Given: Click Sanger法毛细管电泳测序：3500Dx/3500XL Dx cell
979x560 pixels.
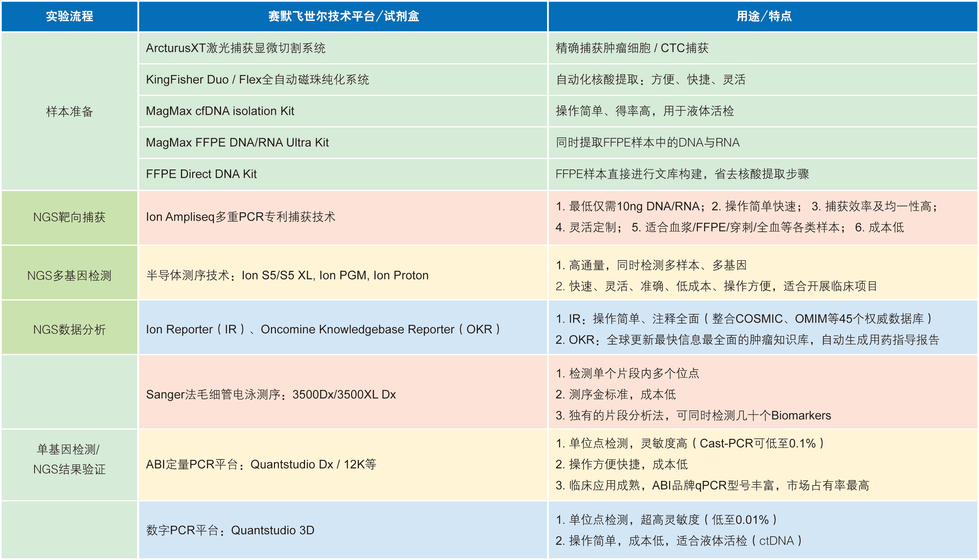Looking at the screenshot, I should 343,392.
